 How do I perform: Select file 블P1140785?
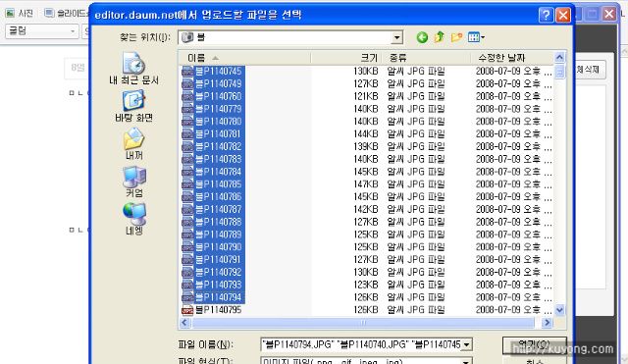[218, 184]
